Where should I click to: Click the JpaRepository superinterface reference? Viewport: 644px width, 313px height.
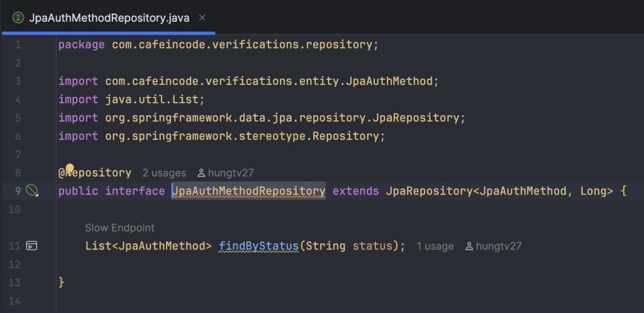coord(429,191)
